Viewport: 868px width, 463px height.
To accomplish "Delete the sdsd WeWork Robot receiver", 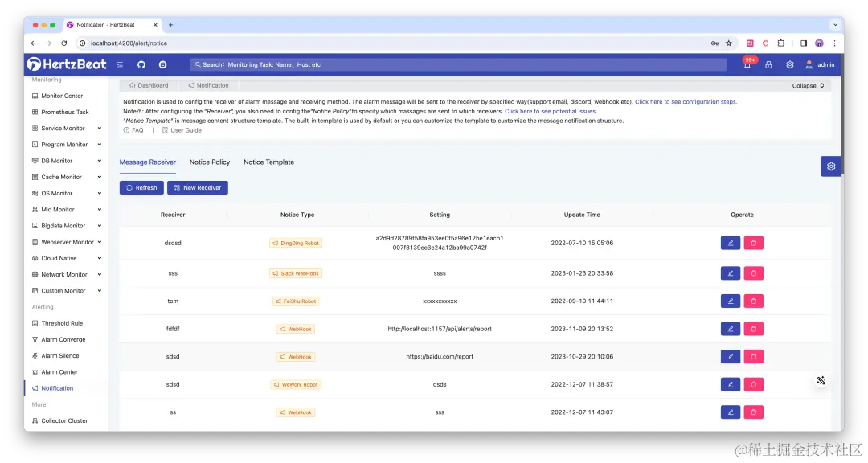I will click(x=753, y=383).
